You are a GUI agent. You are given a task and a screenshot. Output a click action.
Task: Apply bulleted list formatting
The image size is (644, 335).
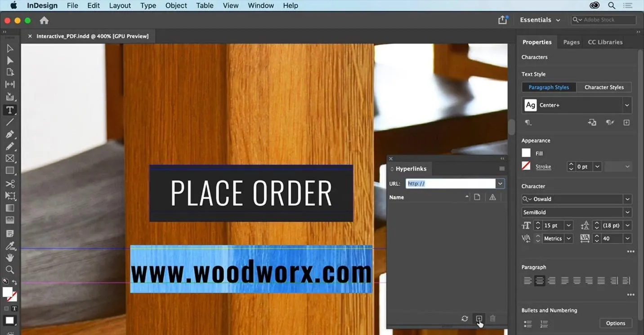click(x=528, y=324)
